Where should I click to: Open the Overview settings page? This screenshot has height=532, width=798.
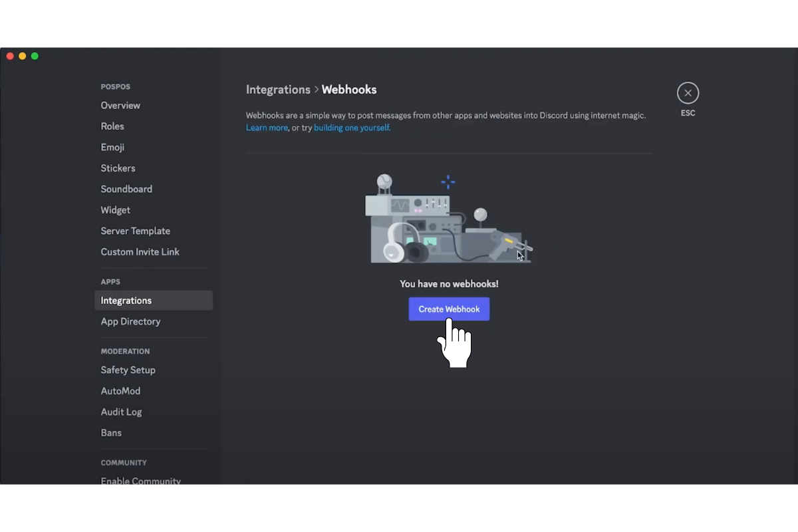click(120, 106)
